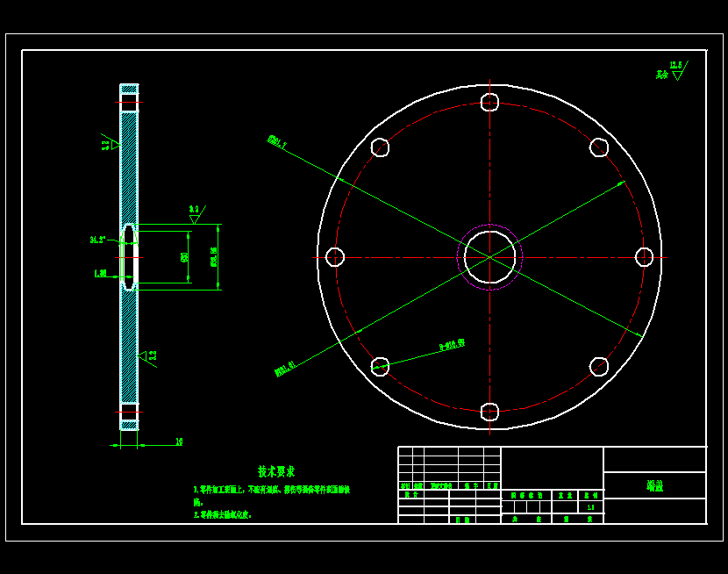Image resolution: width=728 pixels, height=574 pixels.
Task: Select the inner vertical diameter dimension of the bore
Action: coord(185,257)
